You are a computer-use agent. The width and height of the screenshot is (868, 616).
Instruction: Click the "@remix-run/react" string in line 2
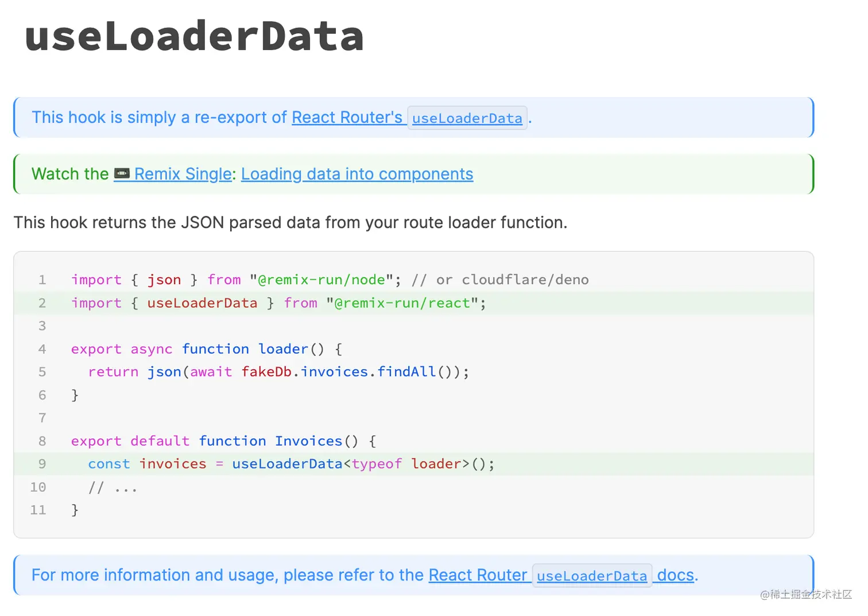[x=402, y=303]
